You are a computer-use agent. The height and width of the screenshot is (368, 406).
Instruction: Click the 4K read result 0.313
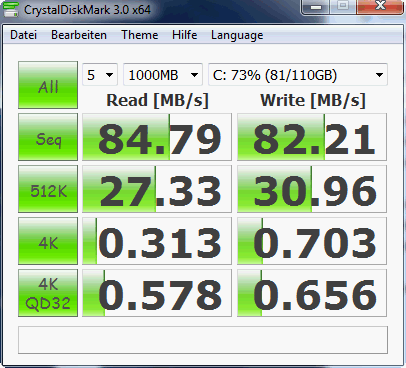click(x=157, y=241)
